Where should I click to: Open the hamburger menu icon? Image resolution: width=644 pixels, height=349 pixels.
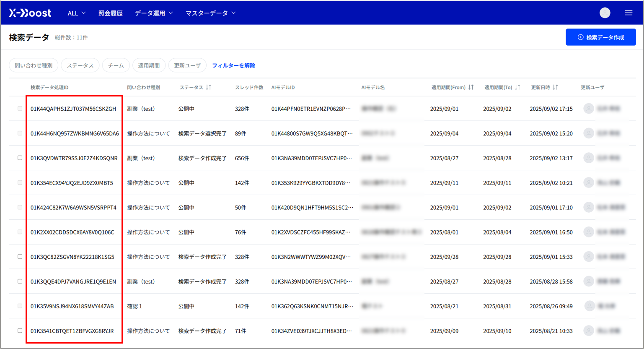628,13
